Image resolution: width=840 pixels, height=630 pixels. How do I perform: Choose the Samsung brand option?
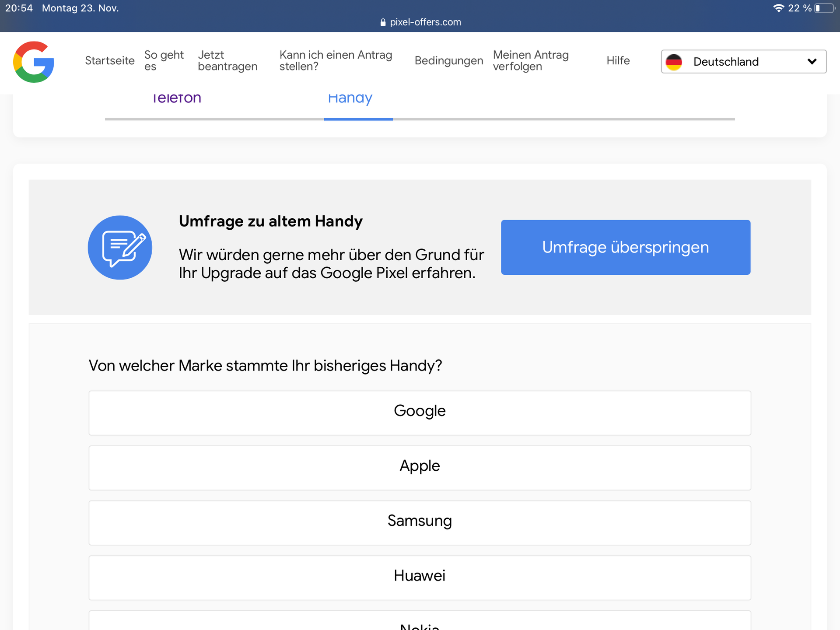point(420,523)
